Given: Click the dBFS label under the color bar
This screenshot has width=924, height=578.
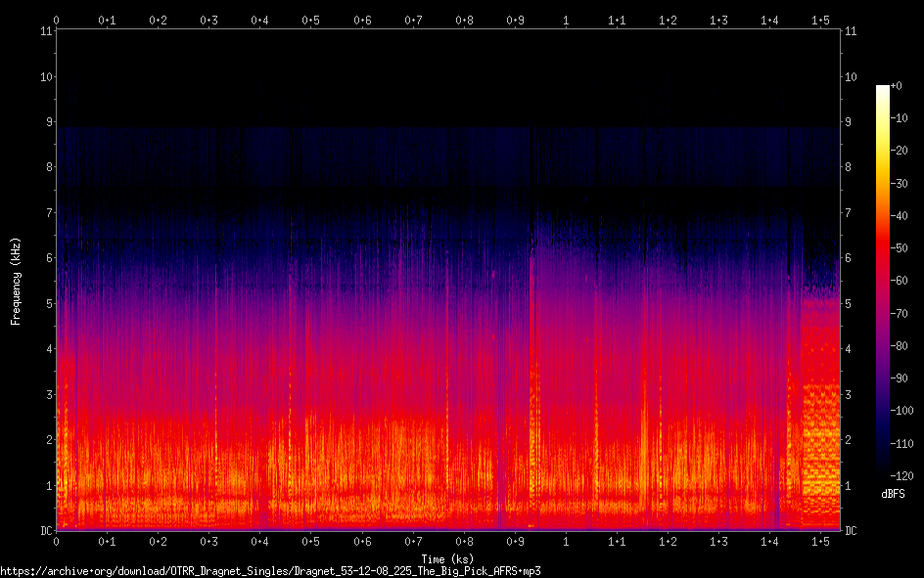Looking at the screenshot, I should click(x=893, y=494).
